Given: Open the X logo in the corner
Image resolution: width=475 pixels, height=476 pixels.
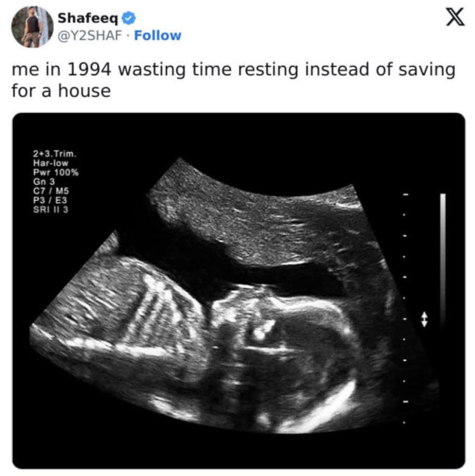Looking at the screenshot, I should click(x=455, y=17).
